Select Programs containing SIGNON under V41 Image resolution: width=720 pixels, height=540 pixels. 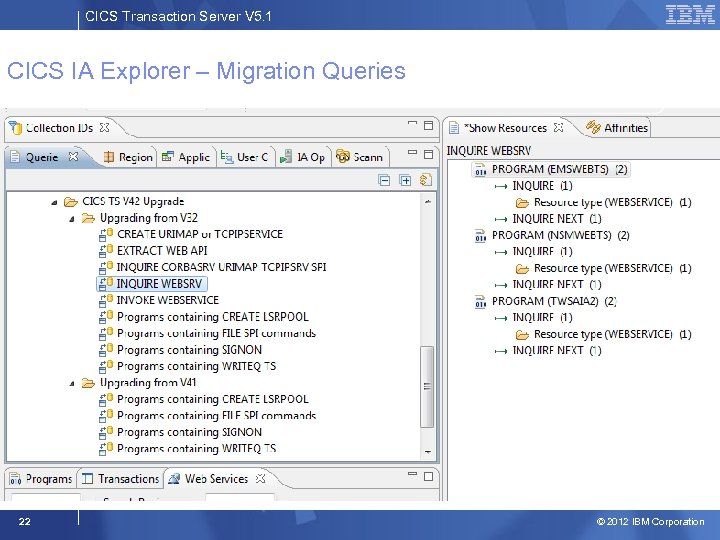click(x=189, y=433)
